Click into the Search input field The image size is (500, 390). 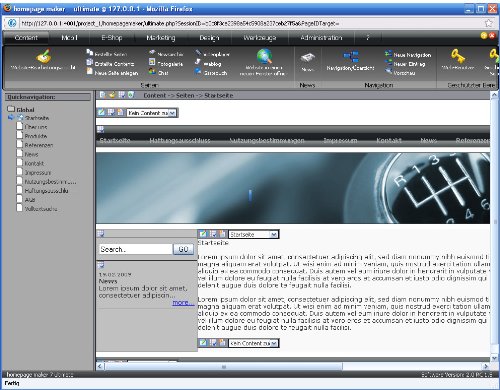click(136, 249)
